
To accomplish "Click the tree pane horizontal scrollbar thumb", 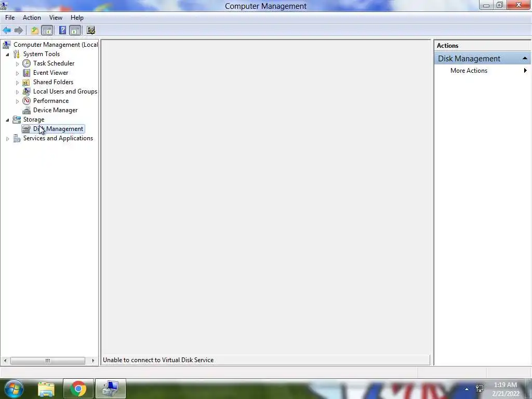I will point(47,361).
